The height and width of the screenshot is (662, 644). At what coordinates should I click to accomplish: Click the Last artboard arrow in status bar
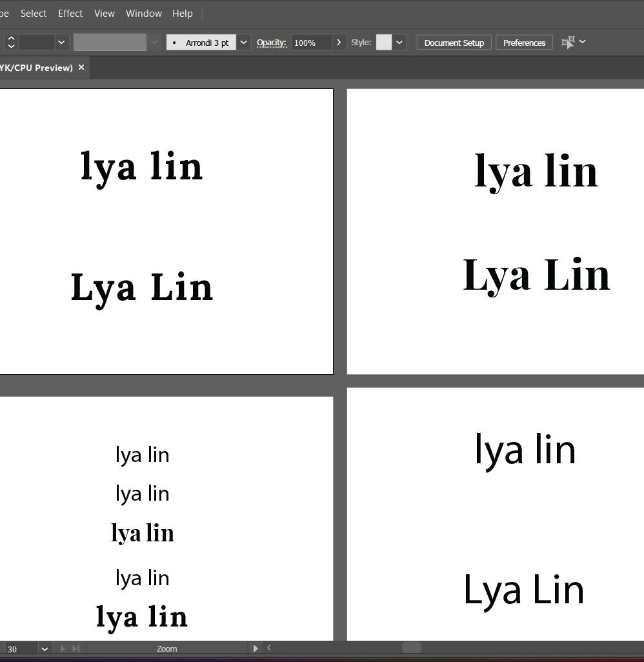tap(75, 648)
